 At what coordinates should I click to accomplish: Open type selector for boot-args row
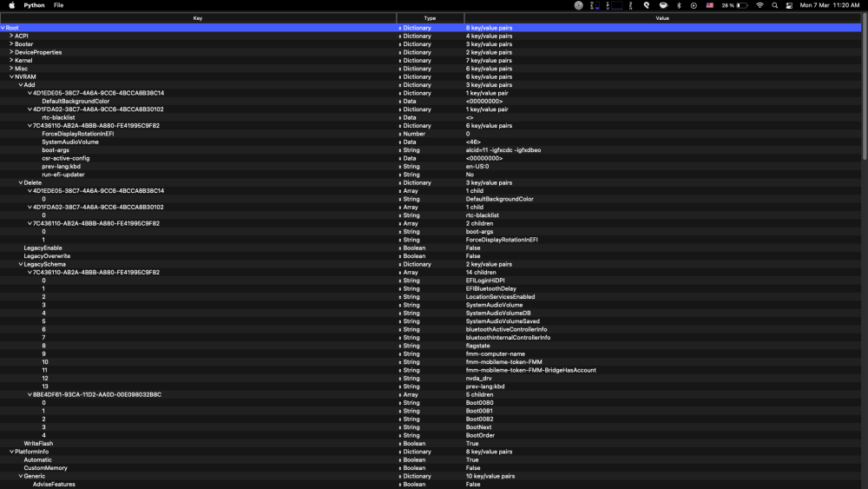coord(400,150)
